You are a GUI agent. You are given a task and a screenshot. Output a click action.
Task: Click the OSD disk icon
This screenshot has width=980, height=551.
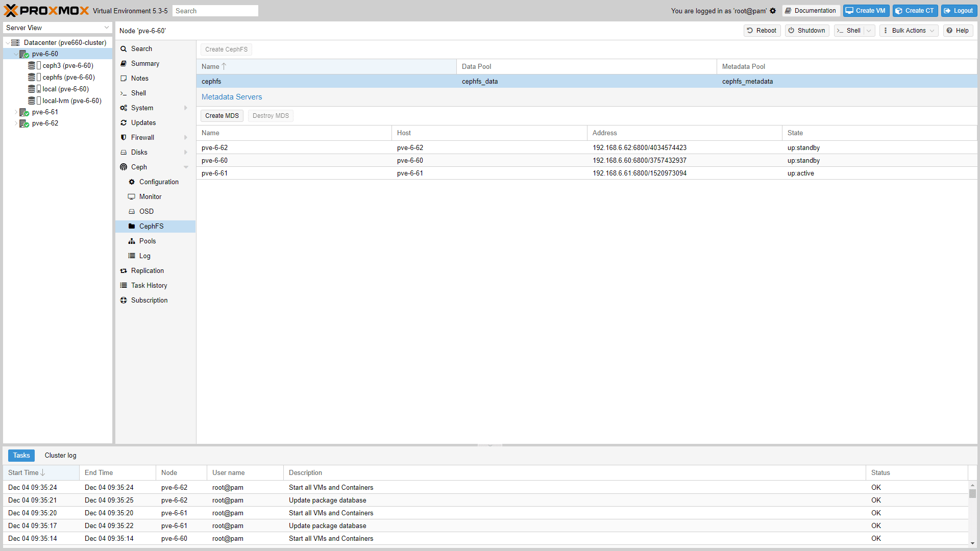coord(132,211)
